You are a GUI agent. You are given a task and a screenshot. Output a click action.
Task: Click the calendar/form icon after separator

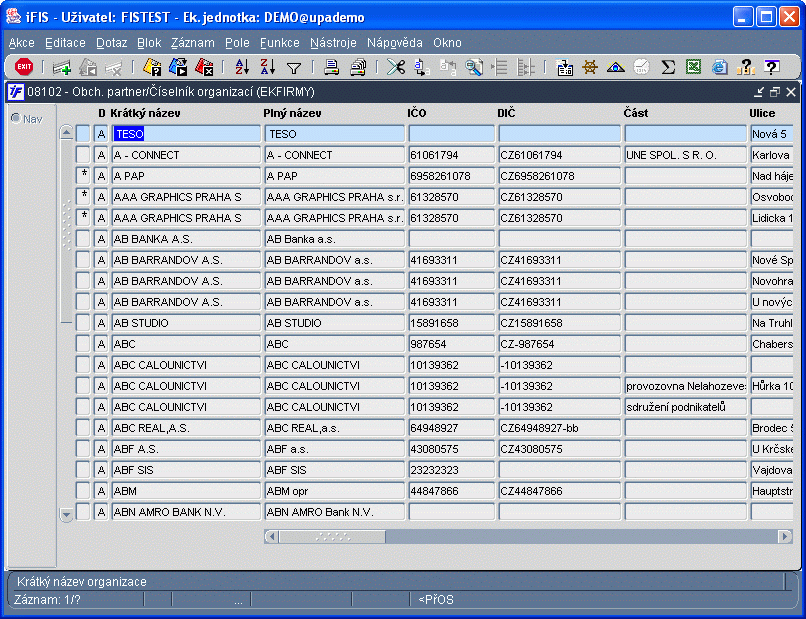pyautogui.click(x=564, y=67)
